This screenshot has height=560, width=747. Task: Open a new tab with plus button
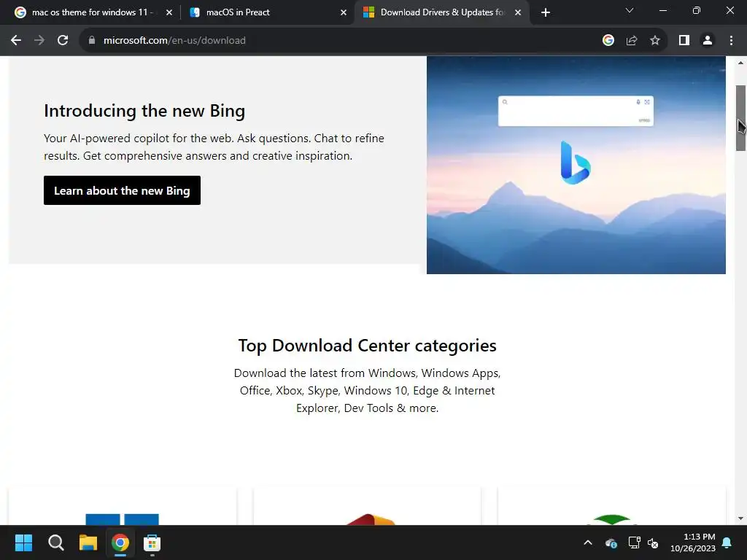point(546,12)
